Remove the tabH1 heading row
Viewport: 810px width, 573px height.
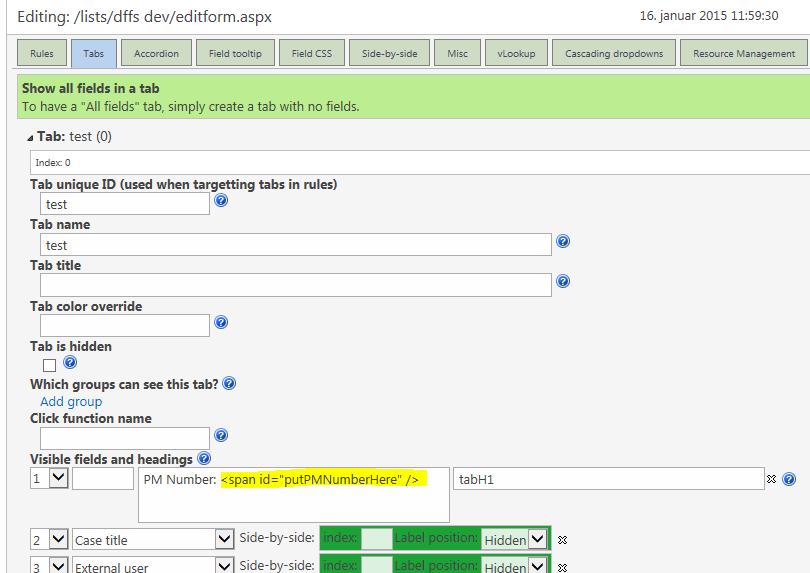click(x=771, y=480)
